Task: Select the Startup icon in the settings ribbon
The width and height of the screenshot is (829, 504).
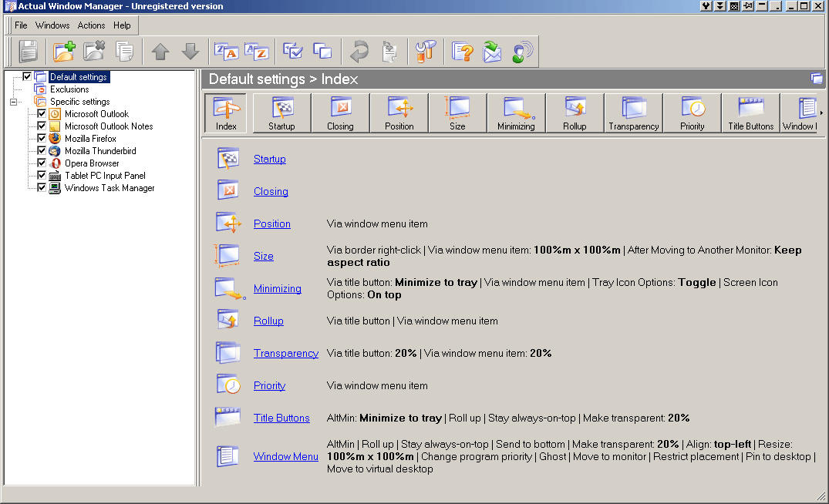Action: pyautogui.click(x=281, y=113)
